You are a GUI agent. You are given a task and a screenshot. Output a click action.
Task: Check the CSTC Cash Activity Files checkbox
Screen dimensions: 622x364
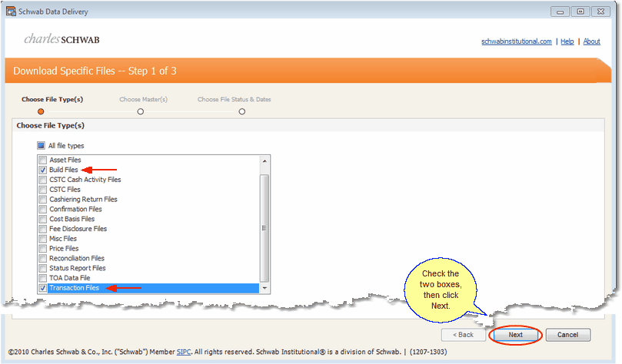(43, 180)
